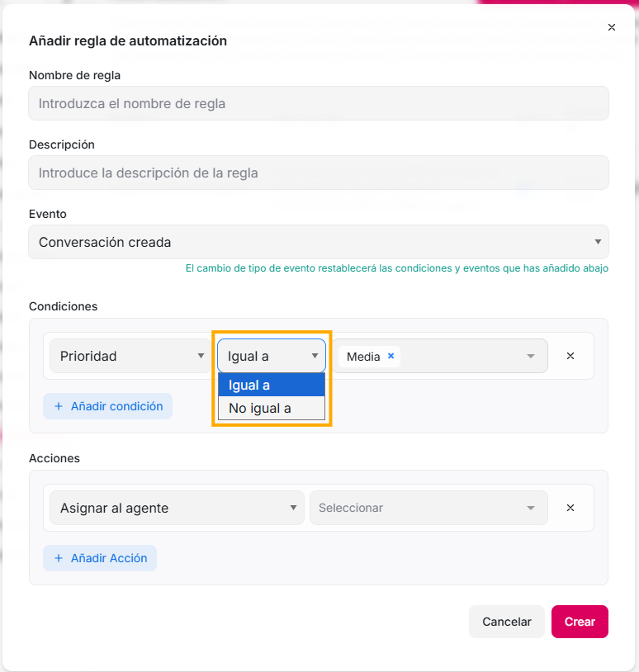The image size is (639, 672).
Task: Click plus icon in Añadir Acción
Action: point(59,558)
